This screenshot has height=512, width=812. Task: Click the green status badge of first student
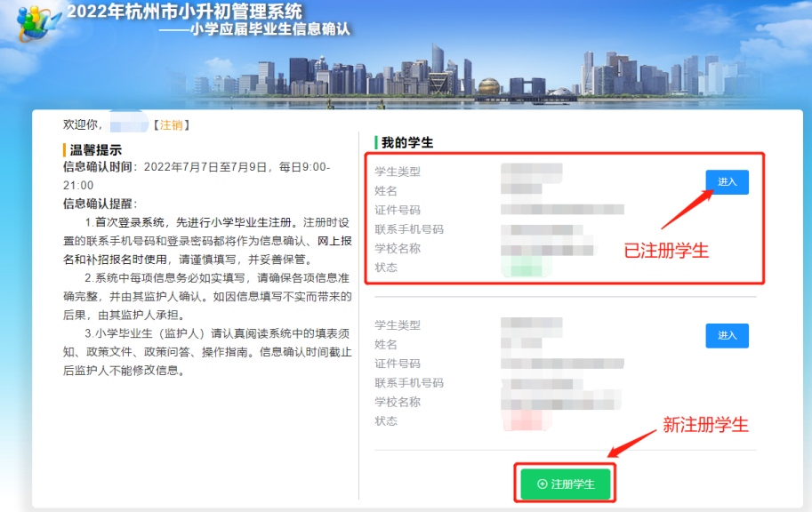coord(527,267)
